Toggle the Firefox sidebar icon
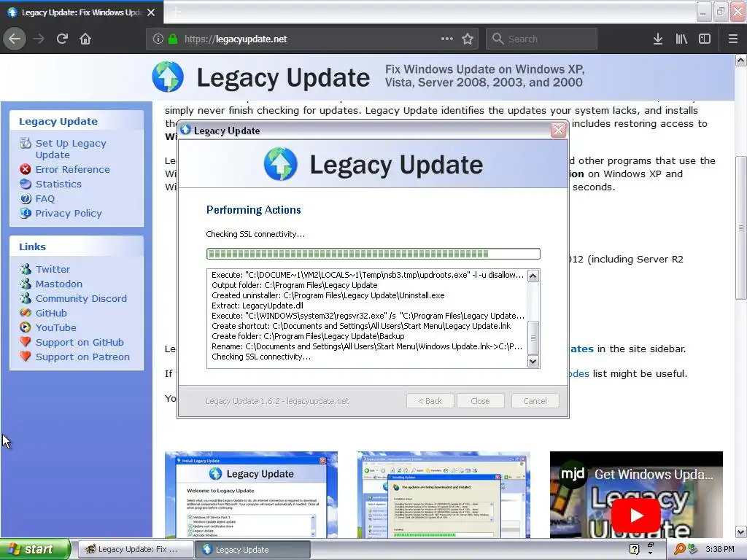 point(705,39)
